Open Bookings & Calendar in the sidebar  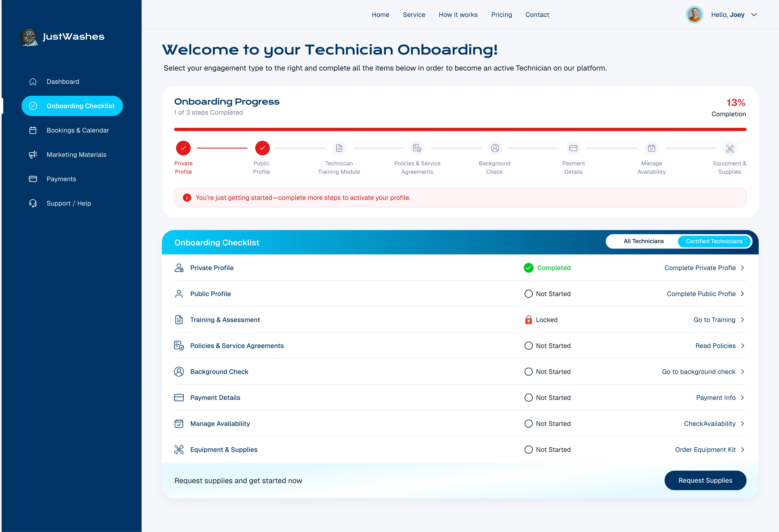click(x=72, y=130)
